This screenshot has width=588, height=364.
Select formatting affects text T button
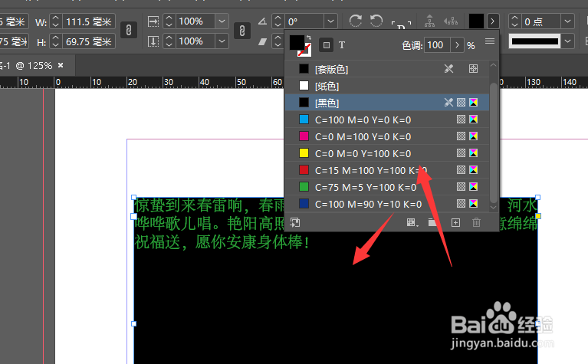coord(342,45)
